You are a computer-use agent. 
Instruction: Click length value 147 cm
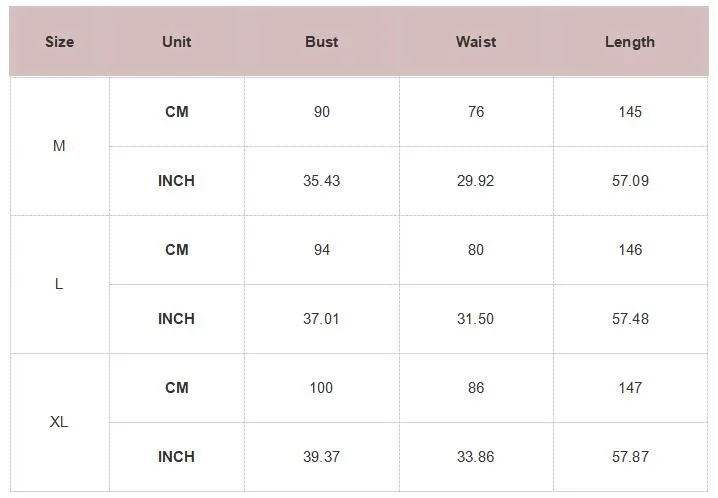pyautogui.click(x=630, y=387)
